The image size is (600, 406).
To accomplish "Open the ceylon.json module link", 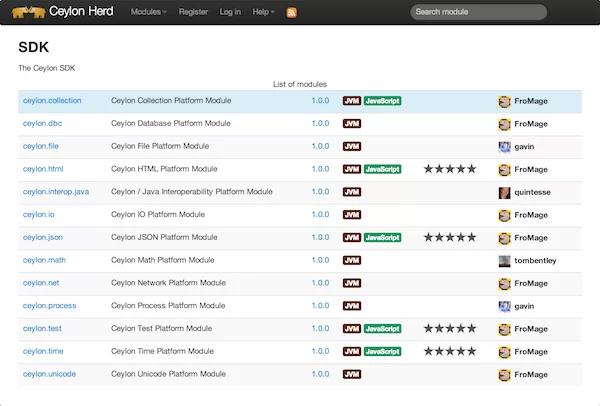I will [x=43, y=237].
